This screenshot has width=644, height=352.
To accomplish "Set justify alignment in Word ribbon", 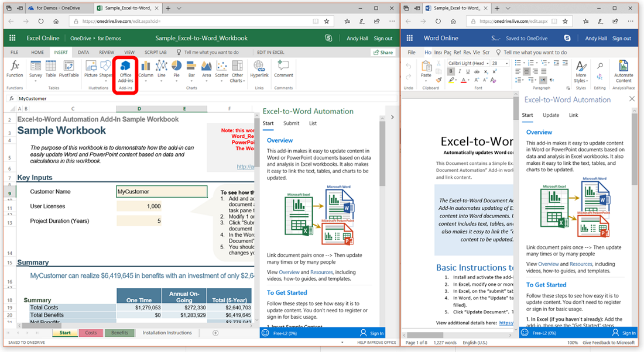I will 544,71.
